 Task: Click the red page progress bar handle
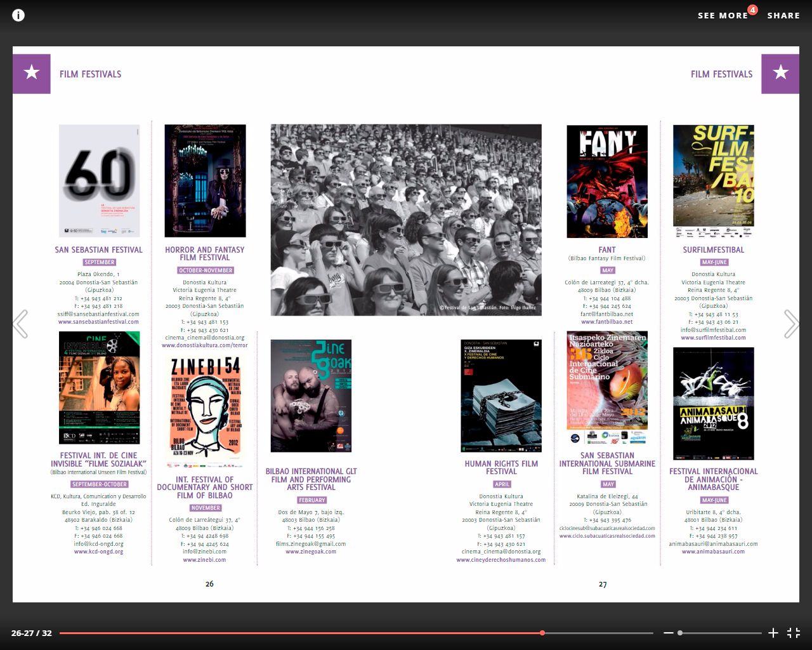click(x=542, y=633)
